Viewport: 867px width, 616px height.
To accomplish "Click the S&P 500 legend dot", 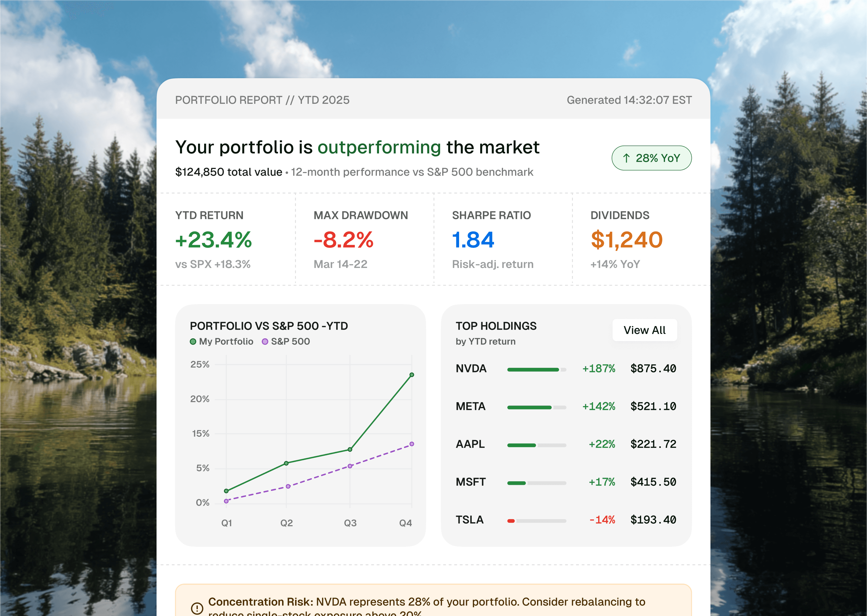I will [265, 341].
